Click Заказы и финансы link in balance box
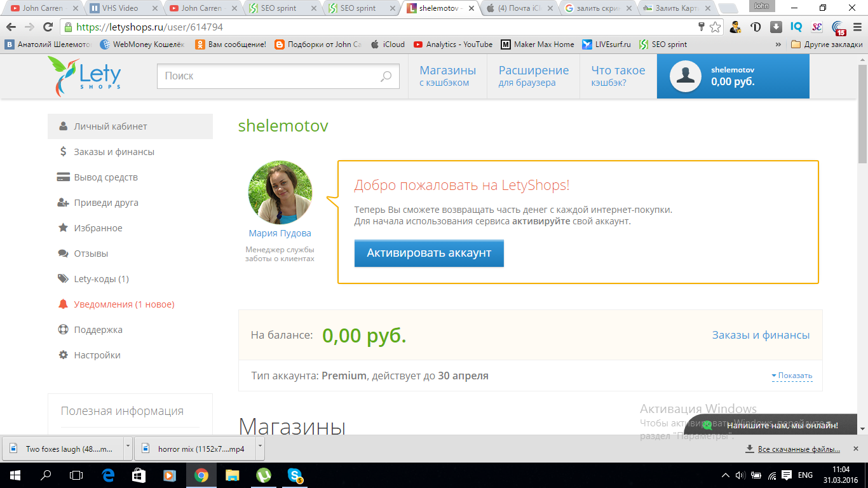This screenshot has height=488, width=868. (761, 335)
